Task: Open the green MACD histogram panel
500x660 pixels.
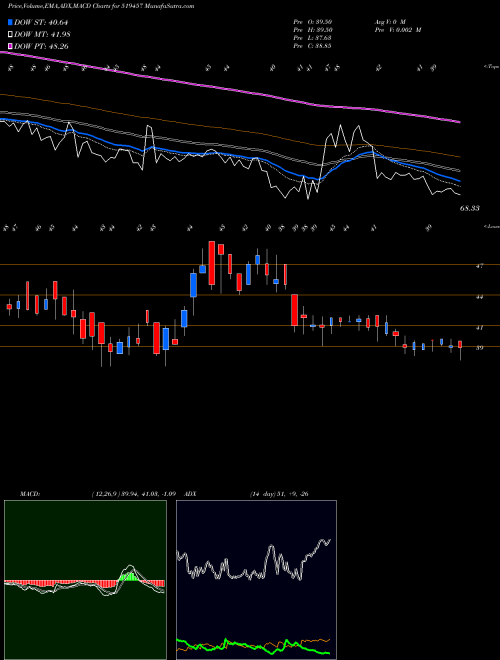Action: coord(85,580)
